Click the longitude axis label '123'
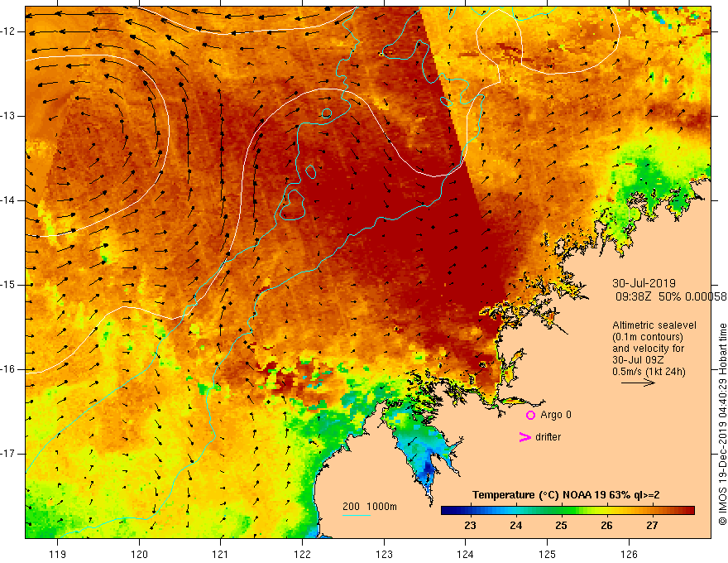This screenshot has height=563, width=728. 384,554
